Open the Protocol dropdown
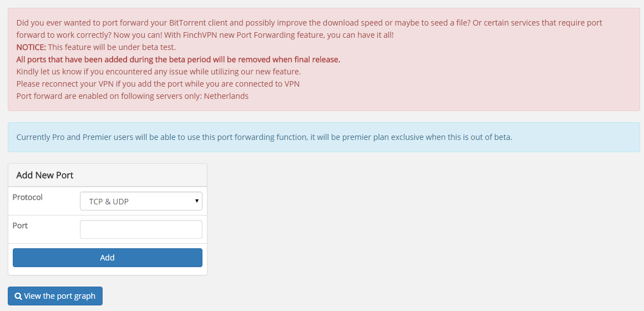The height and width of the screenshot is (311, 644). (141, 201)
